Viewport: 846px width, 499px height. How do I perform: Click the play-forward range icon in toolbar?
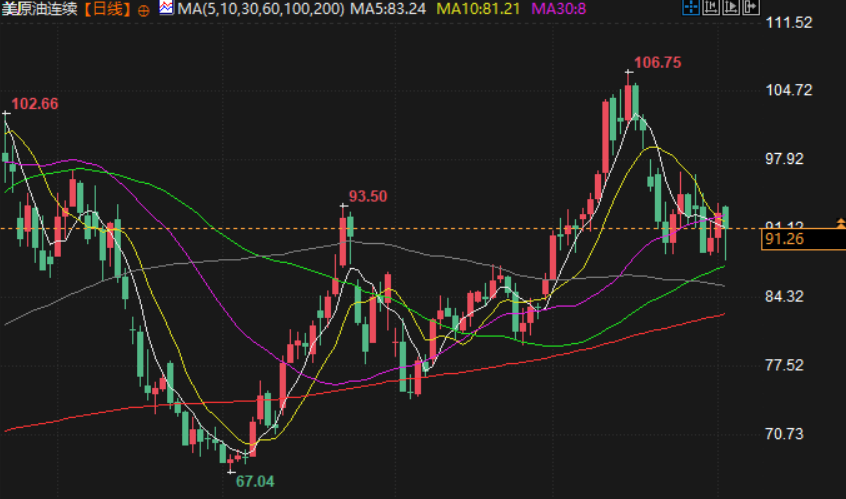pos(731,8)
